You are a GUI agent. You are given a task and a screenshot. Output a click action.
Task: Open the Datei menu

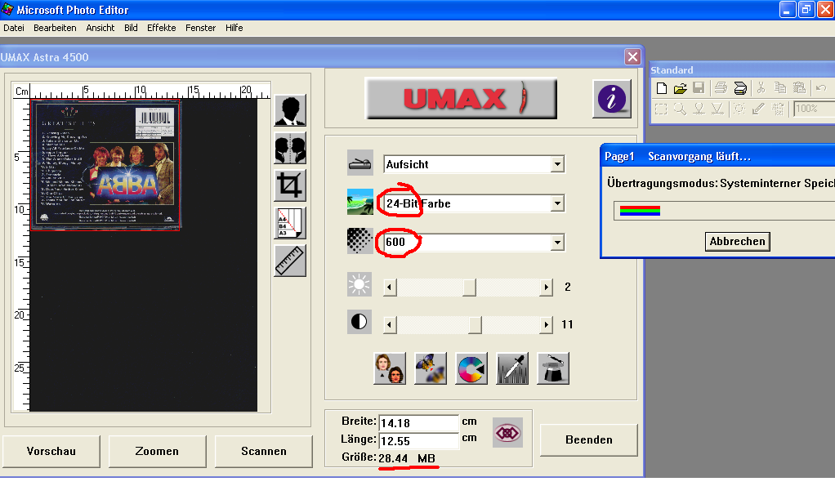[14, 28]
